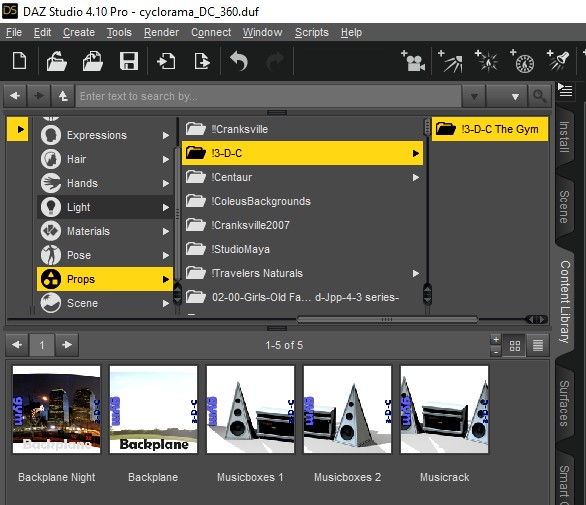This screenshot has height=505, width=586.
Task: Open the Window menu
Action: [262, 32]
